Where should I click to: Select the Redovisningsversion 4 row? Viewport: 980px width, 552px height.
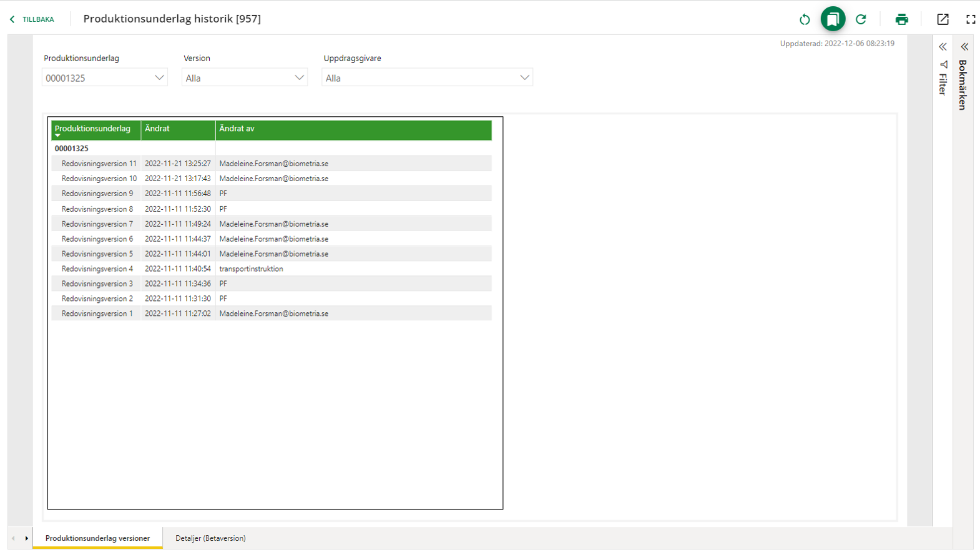click(97, 269)
